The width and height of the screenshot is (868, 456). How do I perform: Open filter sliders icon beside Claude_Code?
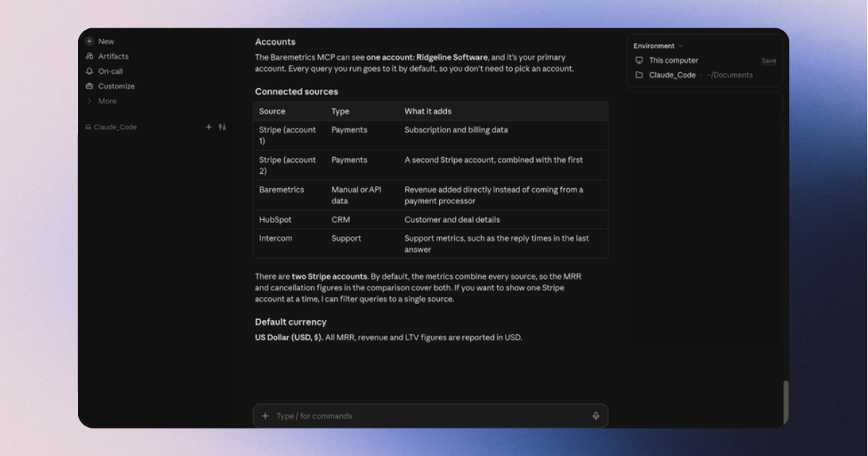pos(222,127)
